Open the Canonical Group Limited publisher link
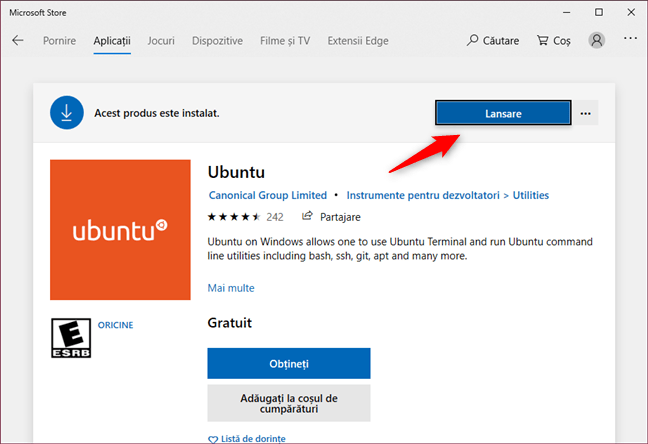 coord(268,195)
